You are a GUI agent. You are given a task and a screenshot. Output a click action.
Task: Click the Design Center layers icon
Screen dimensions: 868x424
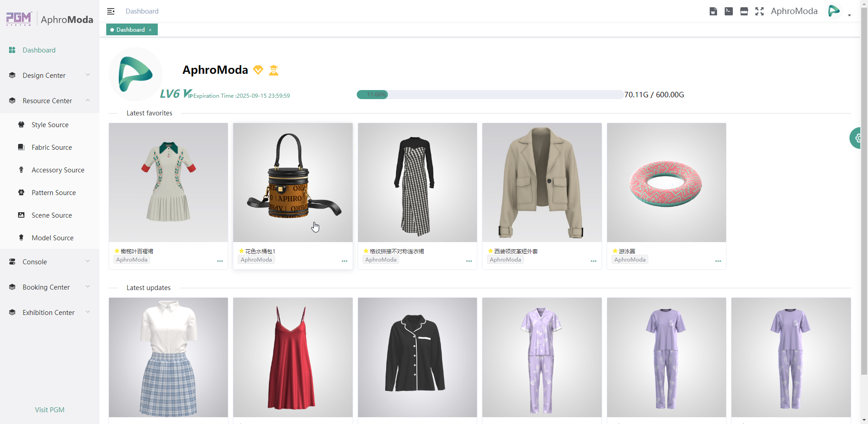(x=12, y=76)
